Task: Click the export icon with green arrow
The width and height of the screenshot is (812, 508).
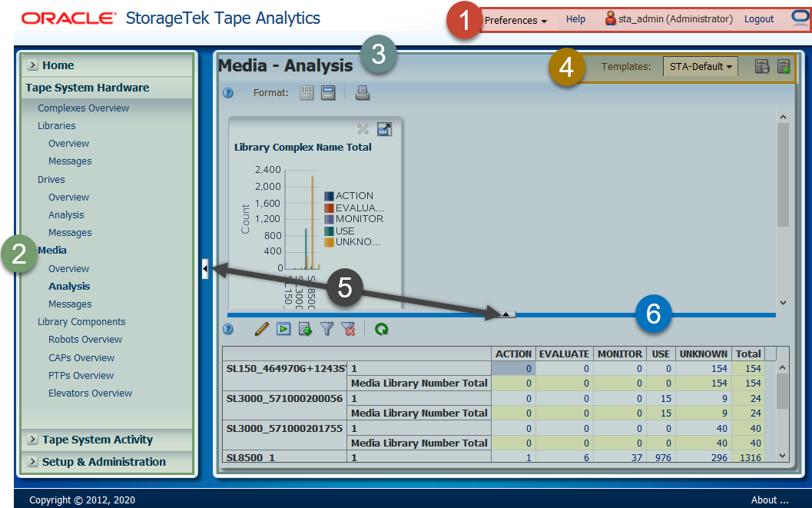Action: pyautogui.click(x=305, y=329)
